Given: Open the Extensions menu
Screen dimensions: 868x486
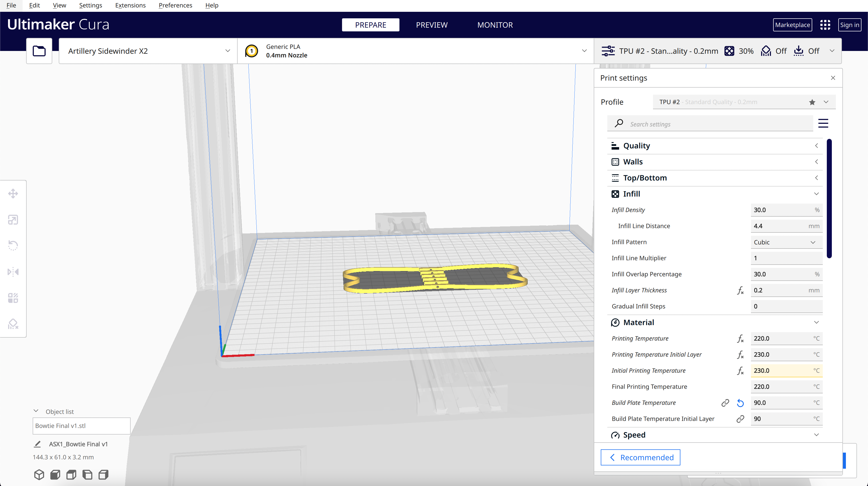Looking at the screenshot, I should click(130, 5).
